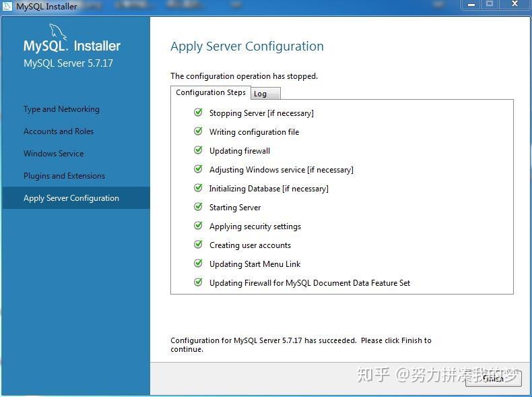Click the green check beside Updating firewall
The height and width of the screenshot is (397, 532).
[x=198, y=150]
